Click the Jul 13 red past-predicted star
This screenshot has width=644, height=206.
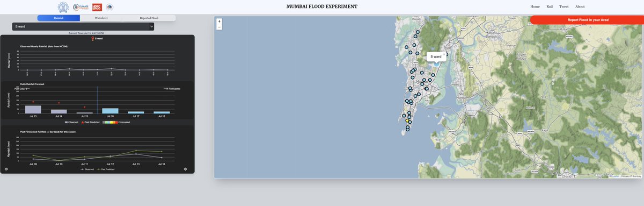pos(33,102)
